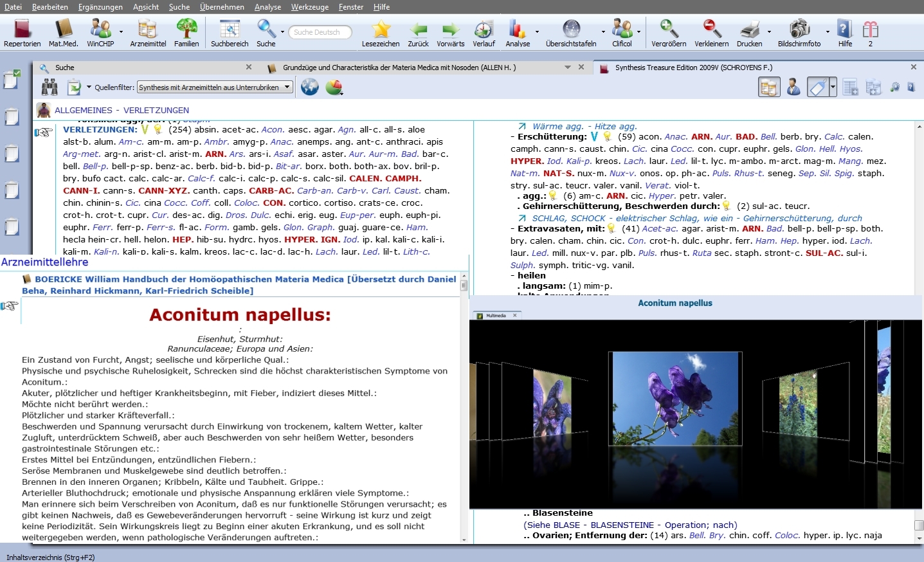Close the Multimedia tab with its X

tap(515, 316)
